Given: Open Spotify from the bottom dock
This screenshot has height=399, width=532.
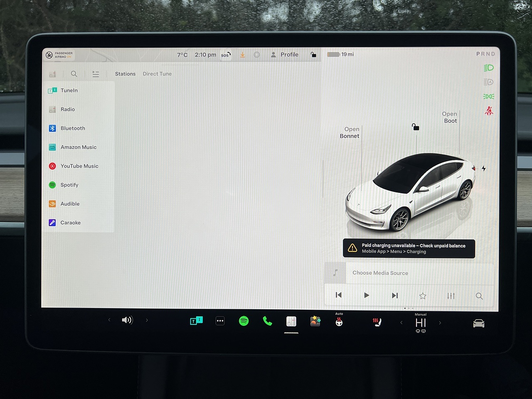Looking at the screenshot, I should pyautogui.click(x=244, y=321).
